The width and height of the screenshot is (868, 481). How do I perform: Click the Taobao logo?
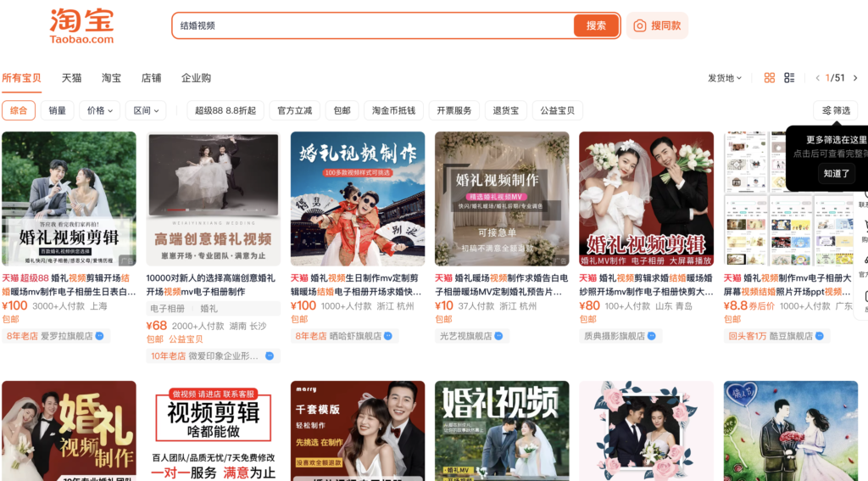point(81,26)
